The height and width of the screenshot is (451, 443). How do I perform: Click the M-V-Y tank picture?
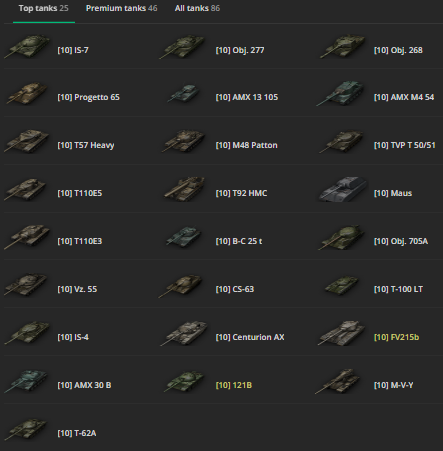[338, 381]
